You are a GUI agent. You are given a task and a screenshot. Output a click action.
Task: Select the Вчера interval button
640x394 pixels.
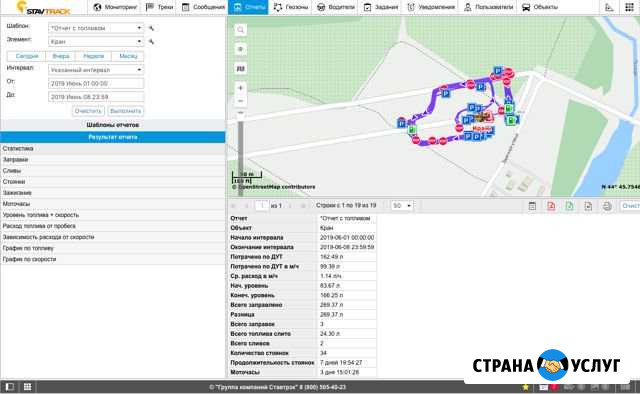tap(61, 56)
